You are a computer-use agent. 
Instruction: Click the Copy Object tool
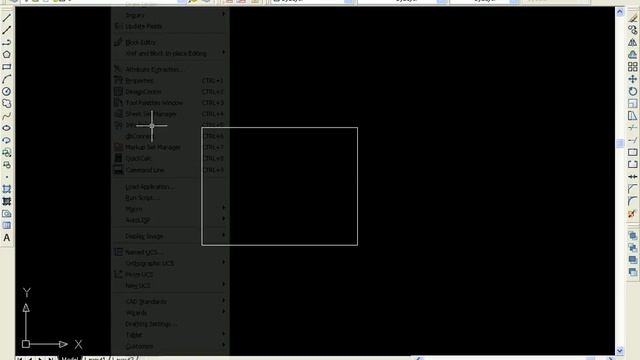click(633, 30)
